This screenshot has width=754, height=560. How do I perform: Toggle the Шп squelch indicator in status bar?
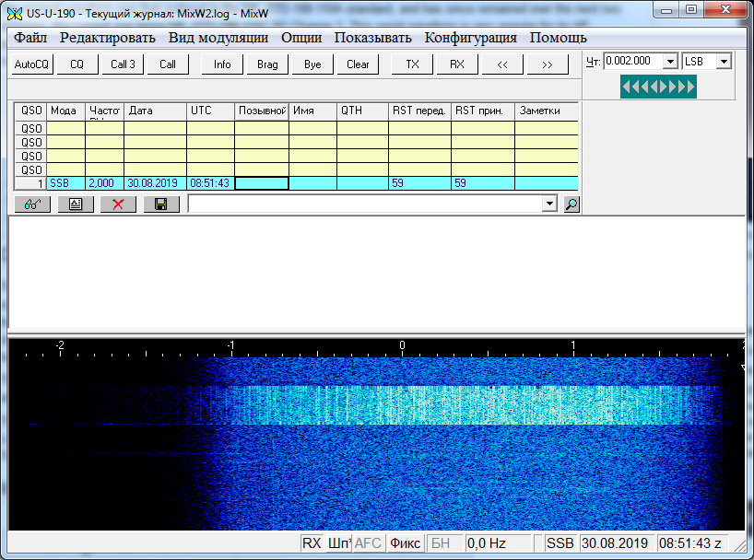(x=338, y=543)
